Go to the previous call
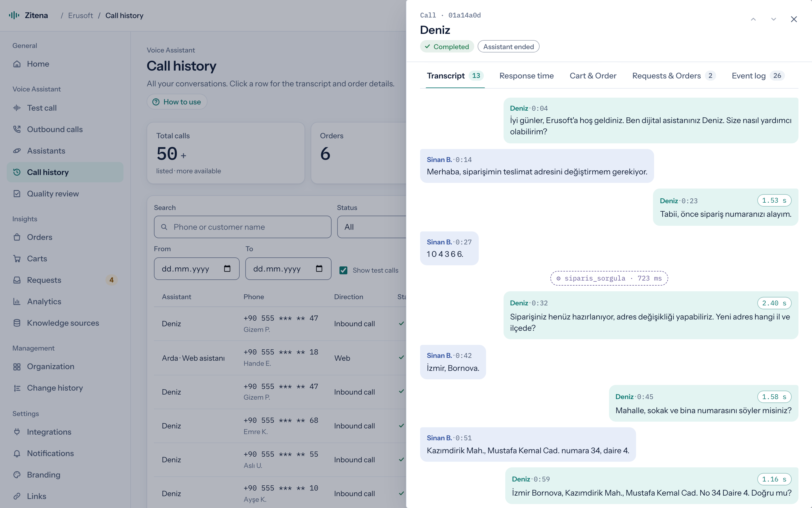This screenshot has height=508, width=812. (753, 19)
